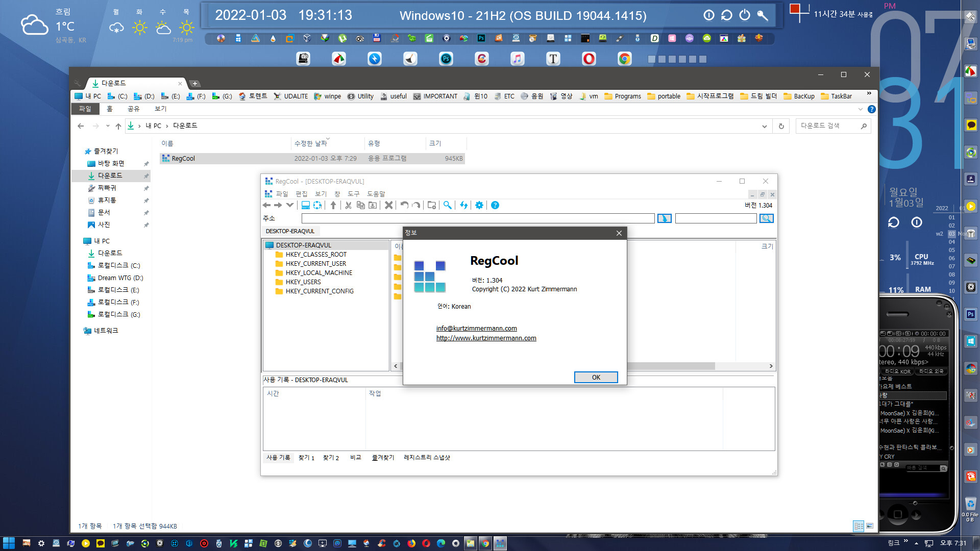Click OK in the RegCool 정보 dialog

tap(596, 377)
